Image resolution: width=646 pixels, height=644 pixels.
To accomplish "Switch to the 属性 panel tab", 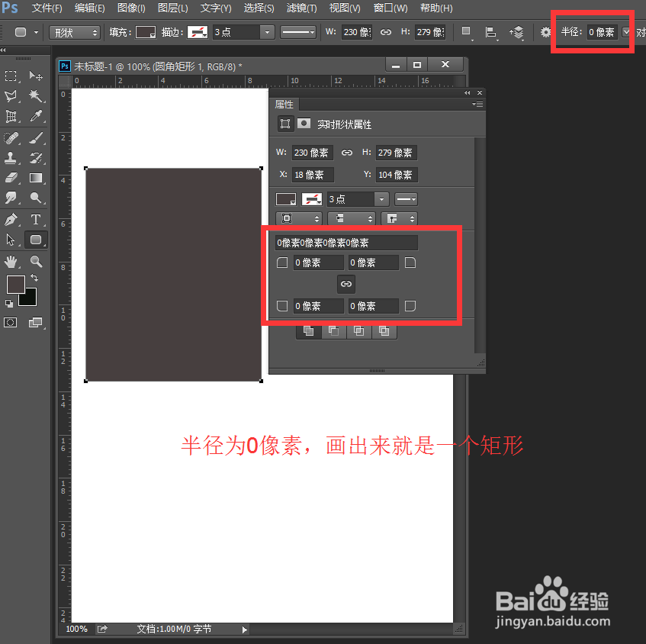I will (x=284, y=105).
